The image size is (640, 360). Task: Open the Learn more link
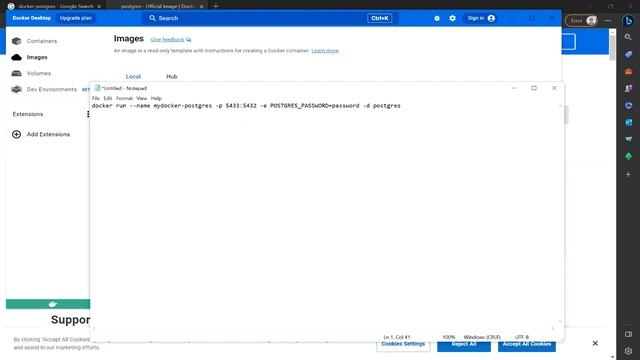(x=325, y=51)
